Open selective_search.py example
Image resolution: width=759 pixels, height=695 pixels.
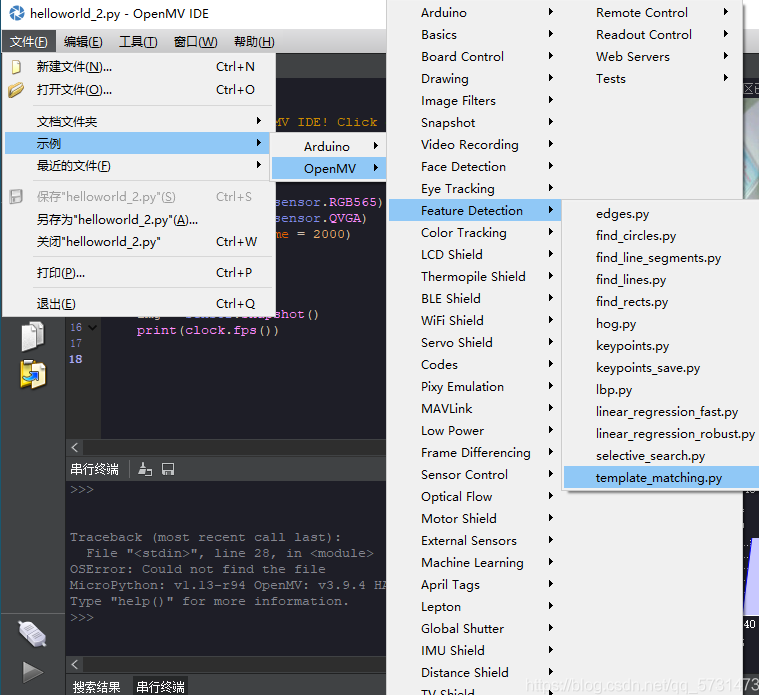click(661, 455)
